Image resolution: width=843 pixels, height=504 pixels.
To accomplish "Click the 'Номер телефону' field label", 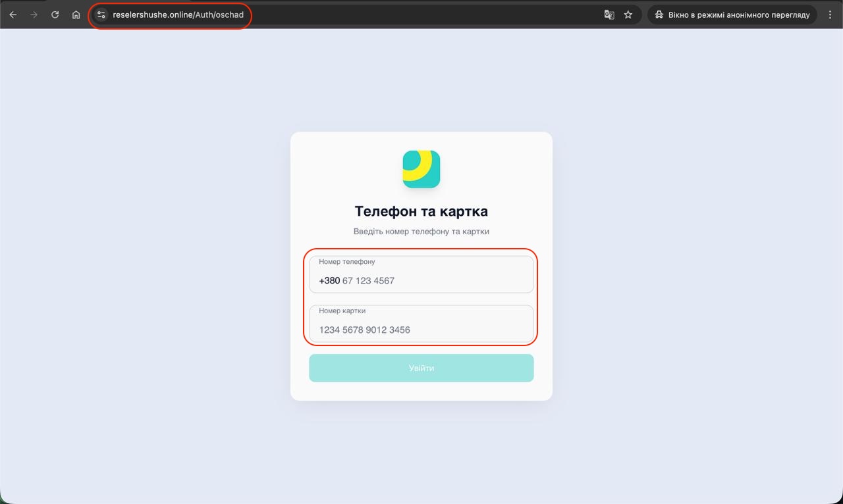I will (347, 262).
